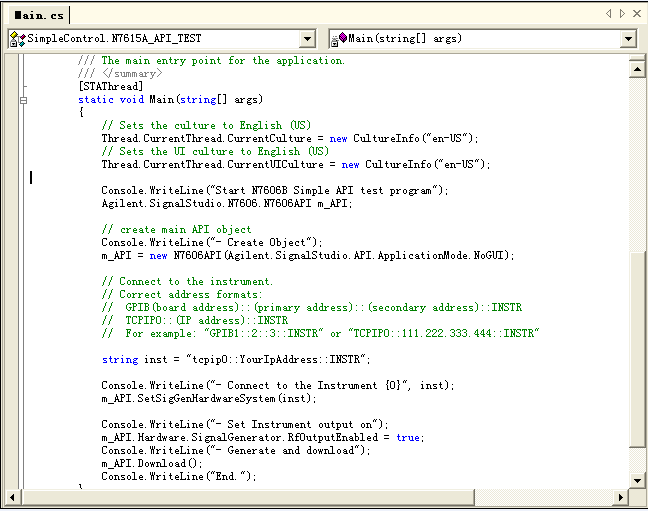The width and height of the screenshot is (648, 511).
Task: Click vertical scrollbar up arrow
Action: (x=637, y=69)
